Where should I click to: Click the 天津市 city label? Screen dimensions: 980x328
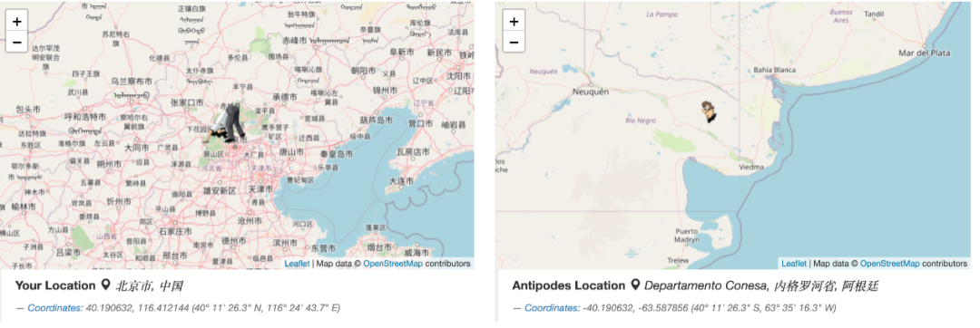pos(260,189)
